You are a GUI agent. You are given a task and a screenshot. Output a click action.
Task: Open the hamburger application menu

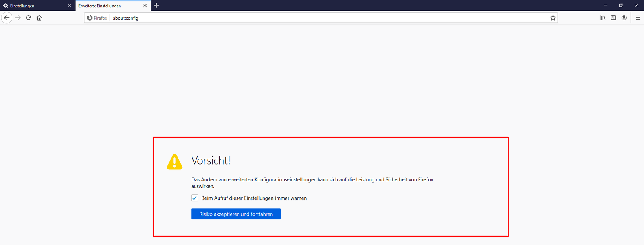click(x=638, y=18)
